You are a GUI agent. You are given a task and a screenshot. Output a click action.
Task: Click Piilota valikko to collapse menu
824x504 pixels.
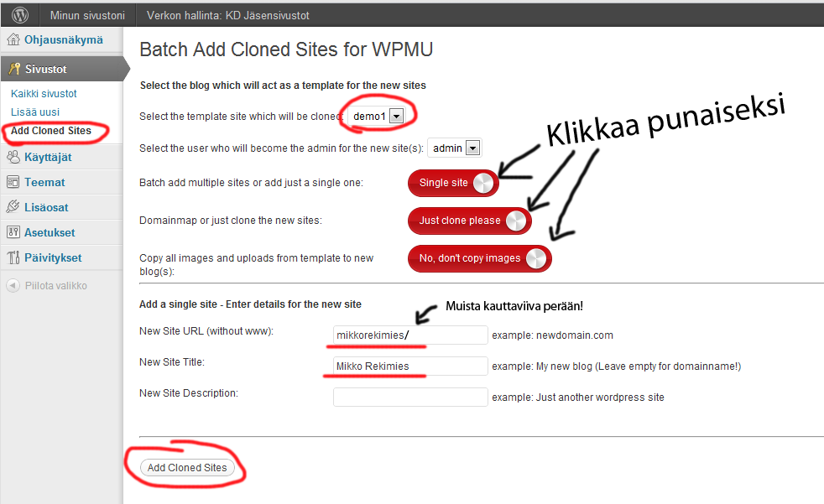coord(56,286)
